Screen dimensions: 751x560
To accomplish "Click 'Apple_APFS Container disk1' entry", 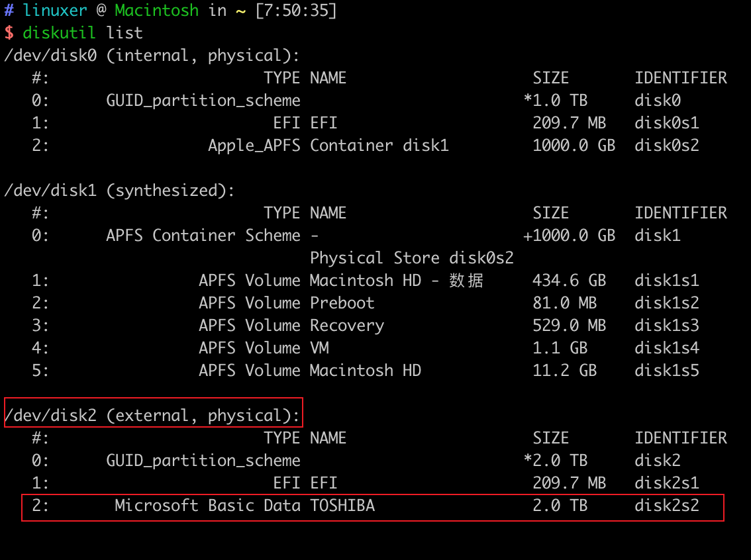I will [328, 146].
